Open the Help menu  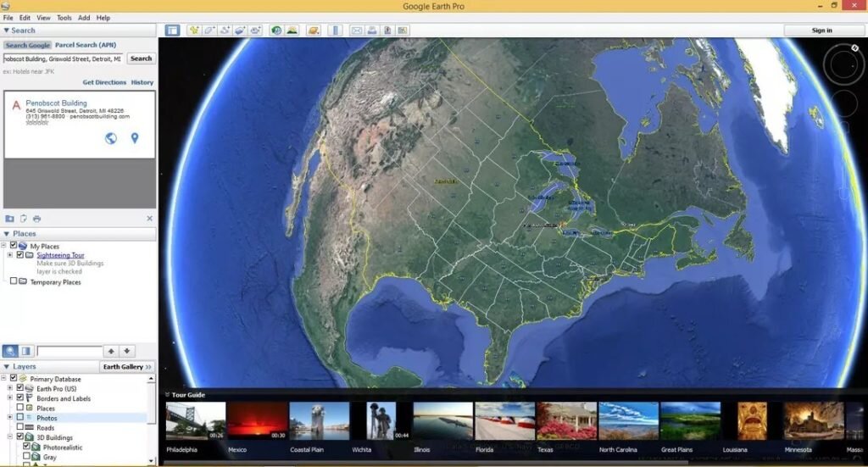pyautogui.click(x=103, y=18)
